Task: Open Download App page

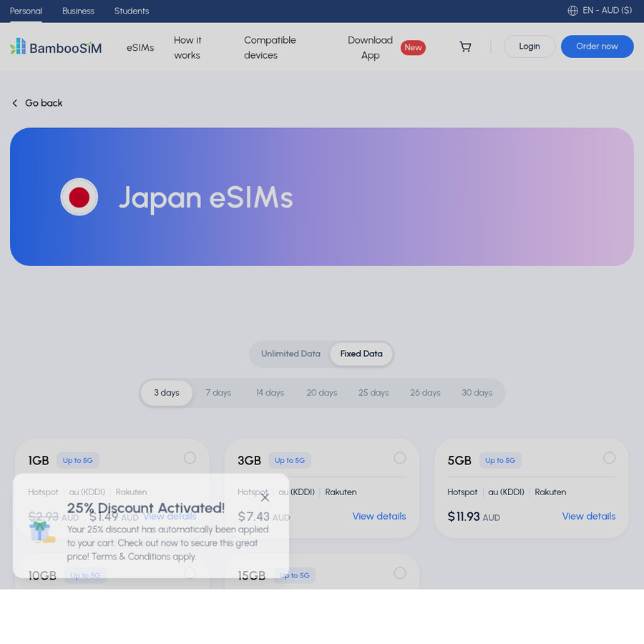Action: 370,48
